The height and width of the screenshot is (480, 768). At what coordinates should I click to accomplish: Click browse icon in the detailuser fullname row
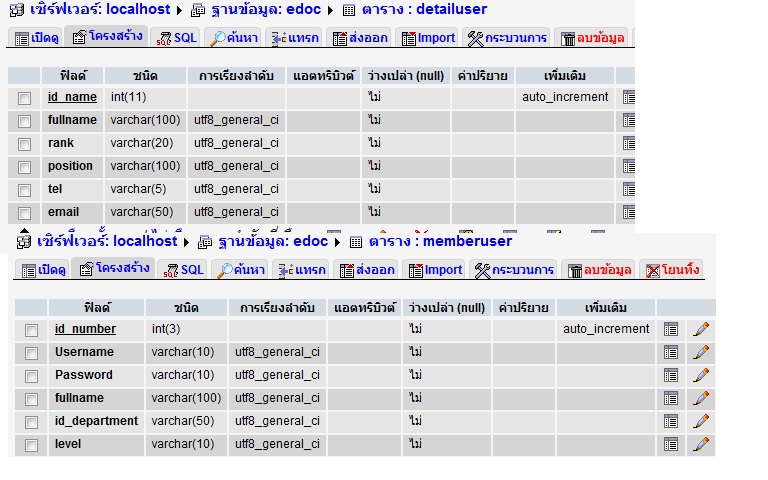(629, 120)
